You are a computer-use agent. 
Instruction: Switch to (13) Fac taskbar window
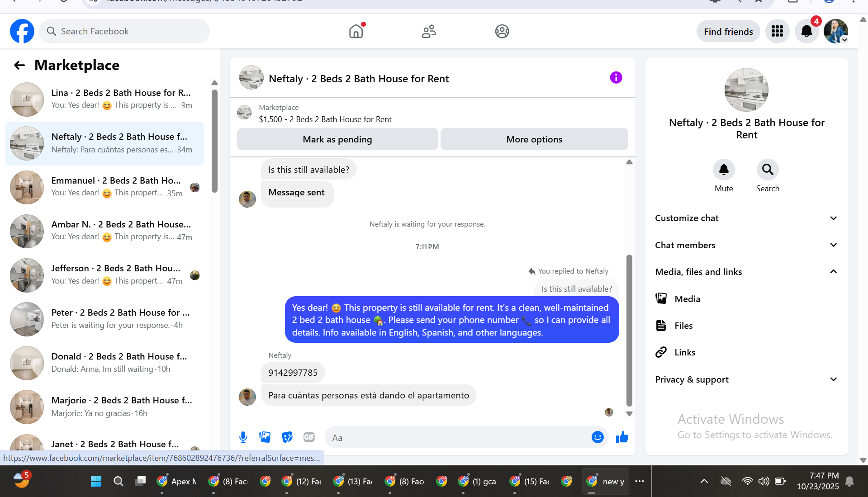click(353, 481)
